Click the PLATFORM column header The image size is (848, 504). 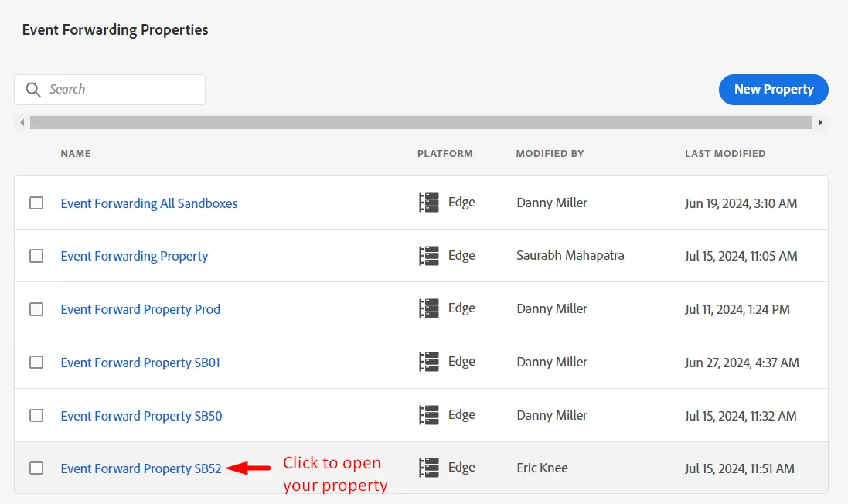click(445, 154)
